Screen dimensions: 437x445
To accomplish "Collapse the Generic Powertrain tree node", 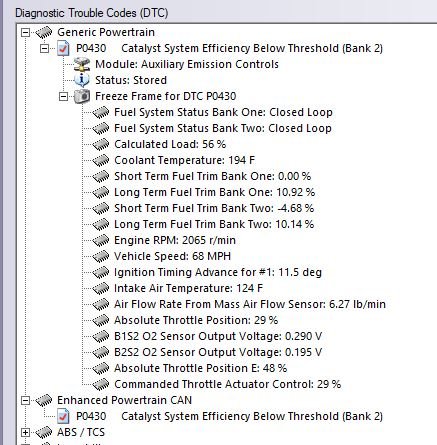I will [x=25, y=32].
